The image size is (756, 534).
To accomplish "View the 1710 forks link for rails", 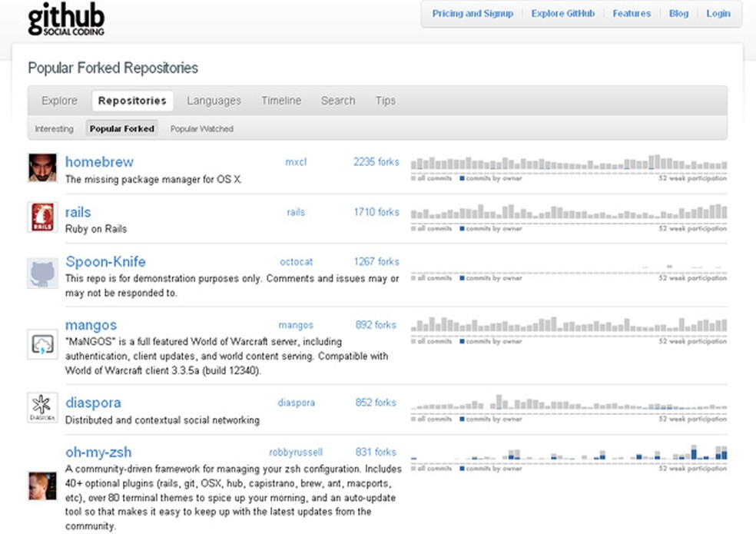I will tap(376, 212).
